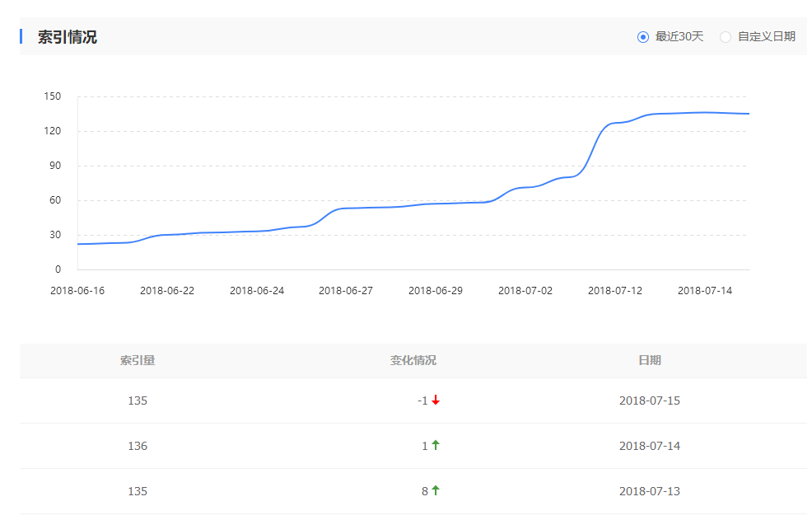Viewport: 812px width, 520px height.
Task: Click the blue bar before 索引情况 title
Action: (x=21, y=36)
